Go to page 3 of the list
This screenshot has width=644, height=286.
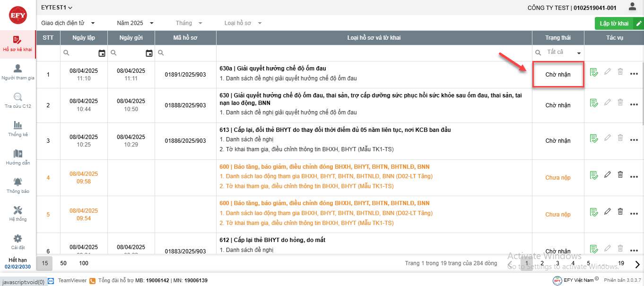click(557, 263)
